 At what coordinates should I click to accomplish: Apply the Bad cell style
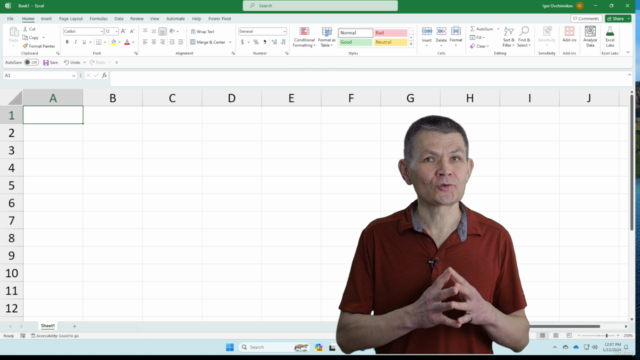391,33
